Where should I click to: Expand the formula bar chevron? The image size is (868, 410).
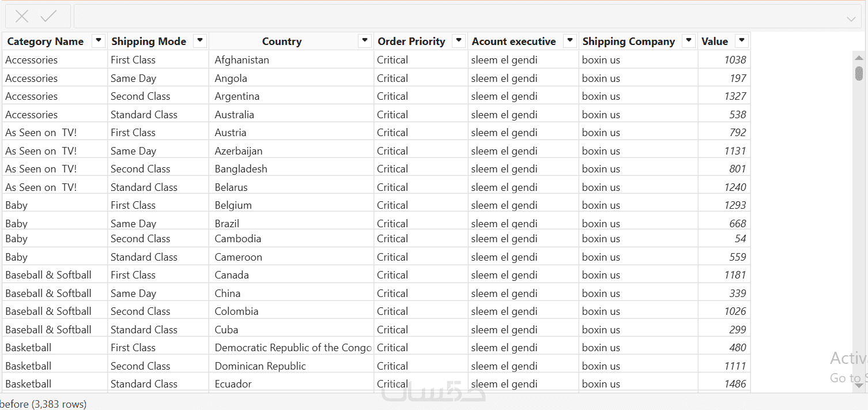pyautogui.click(x=851, y=18)
